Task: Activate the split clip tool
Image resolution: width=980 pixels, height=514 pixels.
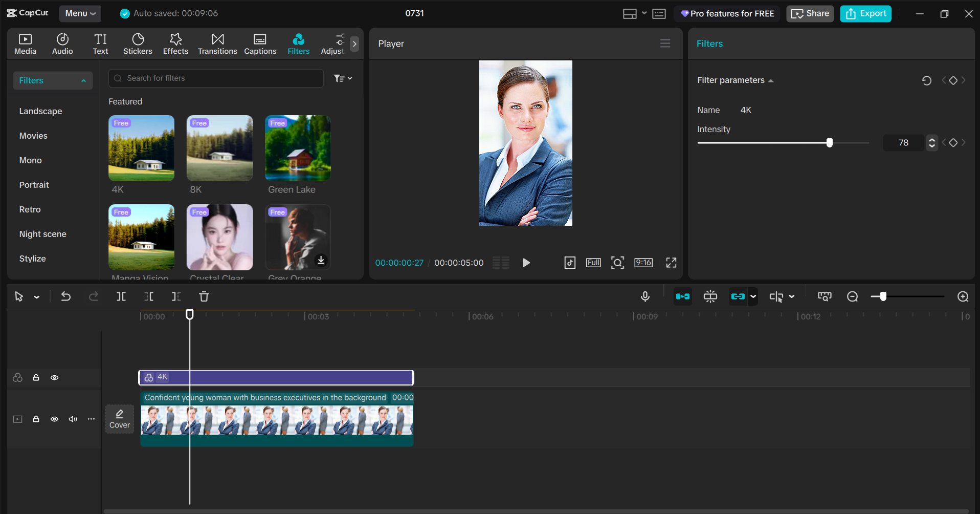Action: click(x=121, y=296)
